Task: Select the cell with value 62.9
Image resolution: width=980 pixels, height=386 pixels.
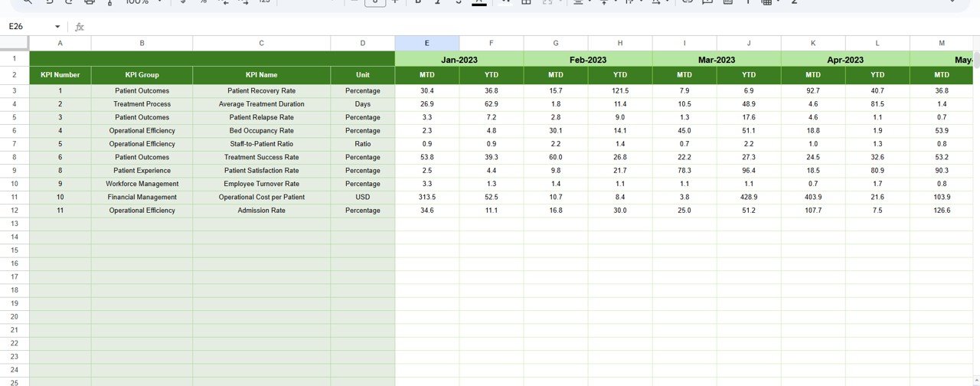Action: [492, 104]
